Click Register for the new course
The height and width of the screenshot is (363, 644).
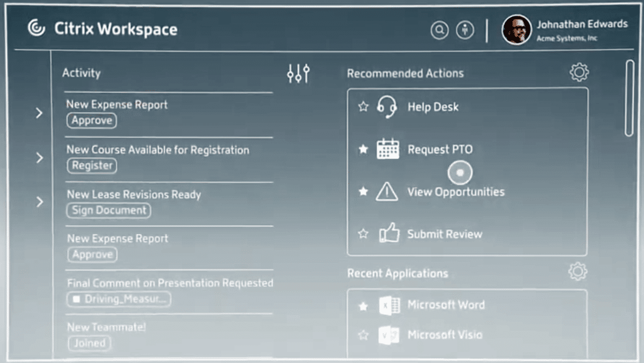click(x=92, y=165)
